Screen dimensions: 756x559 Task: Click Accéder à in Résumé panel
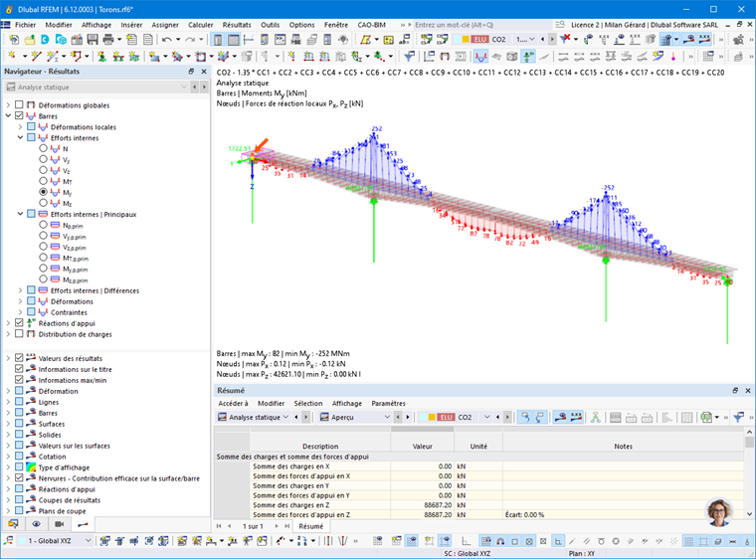point(233,403)
